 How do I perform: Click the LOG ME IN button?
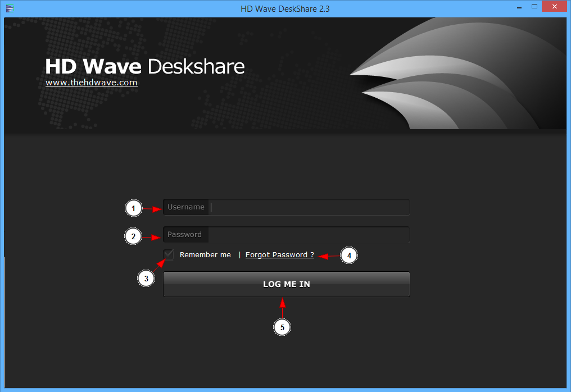pos(286,284)
